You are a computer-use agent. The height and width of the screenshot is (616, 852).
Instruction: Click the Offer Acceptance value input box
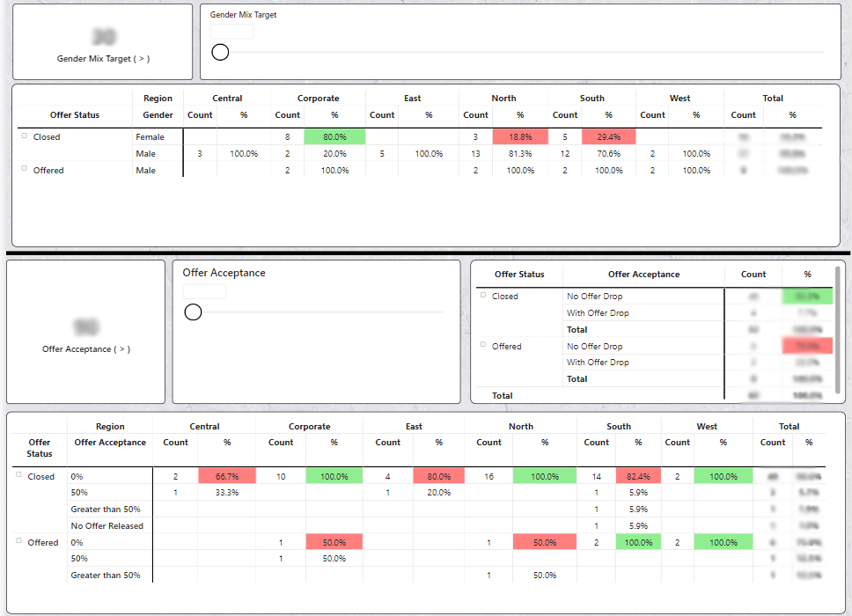204,291
